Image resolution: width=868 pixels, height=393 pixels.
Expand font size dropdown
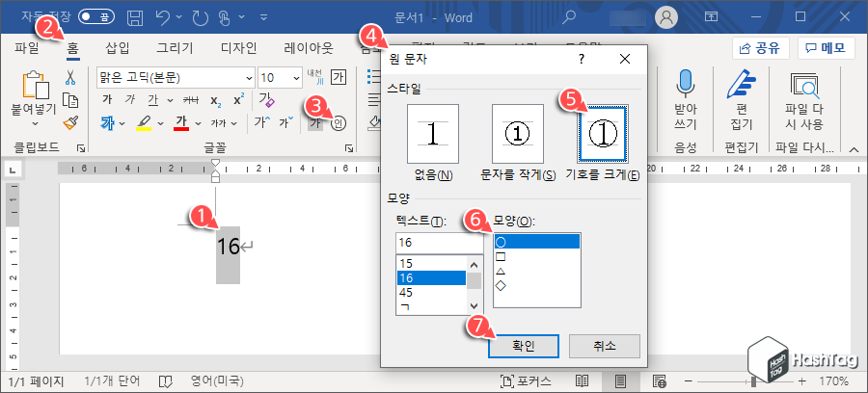coord(297,77)
